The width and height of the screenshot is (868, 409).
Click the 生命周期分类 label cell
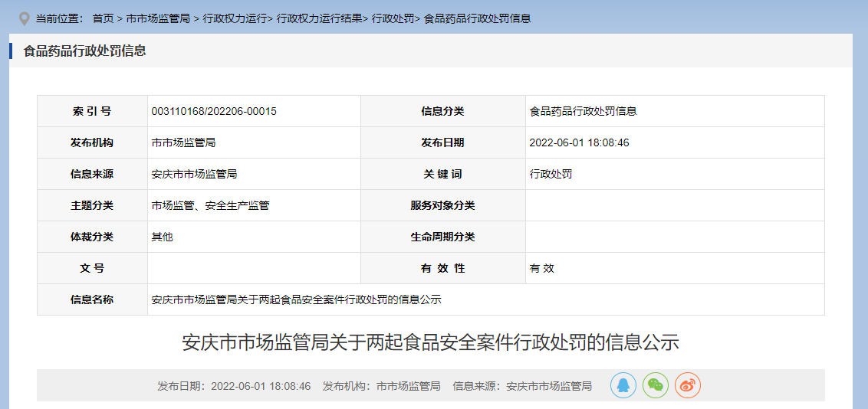[x=443, y=237]
